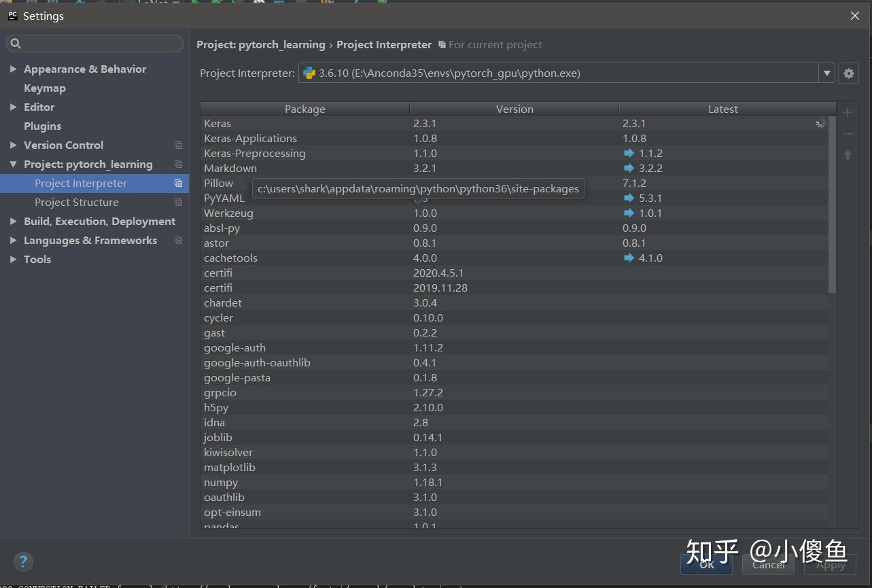The image size is (872, 588).
Task: Focus the settings search field
Action: click(94, 44)
